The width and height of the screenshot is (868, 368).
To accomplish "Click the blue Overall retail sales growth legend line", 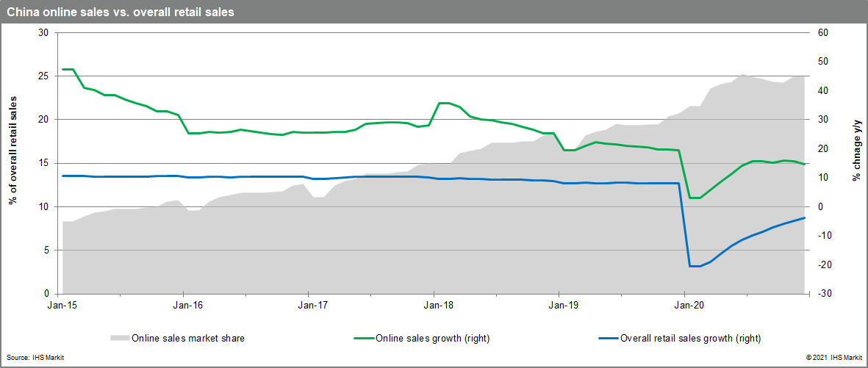I will click(606, 339).
